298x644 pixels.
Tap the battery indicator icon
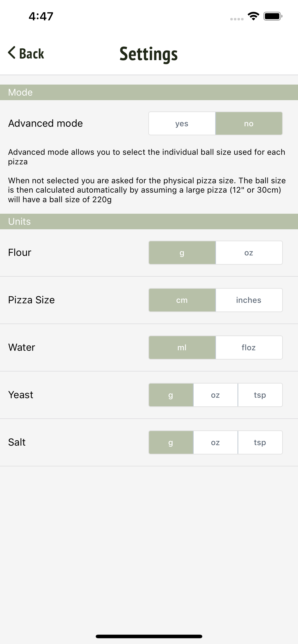point(273,16)
